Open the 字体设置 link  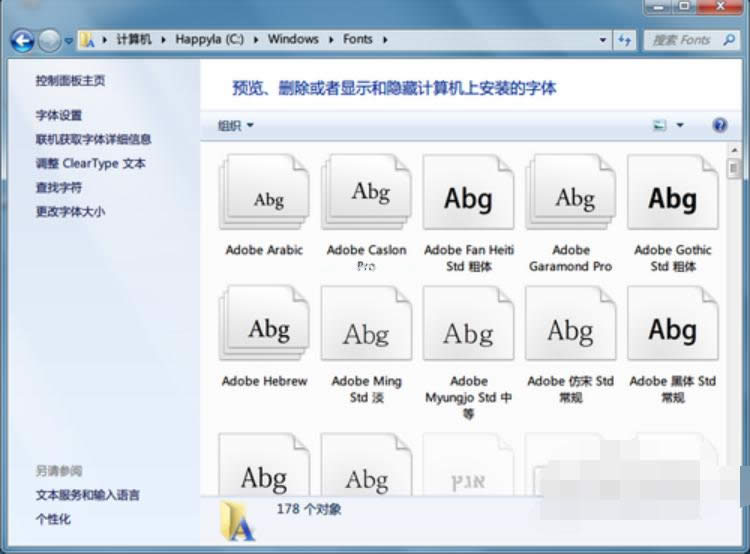coord(59,116)
